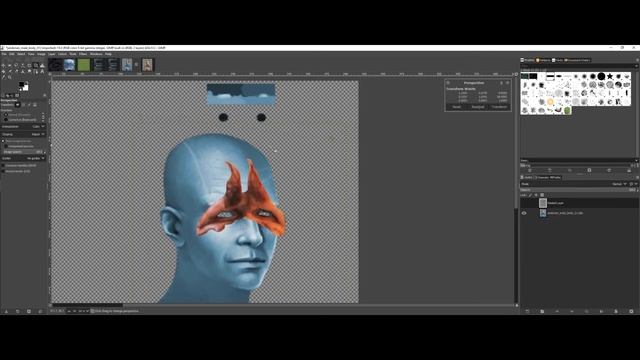Select the Text tool
This screenshot has width=640, height=360.
[x=42, y=71]
